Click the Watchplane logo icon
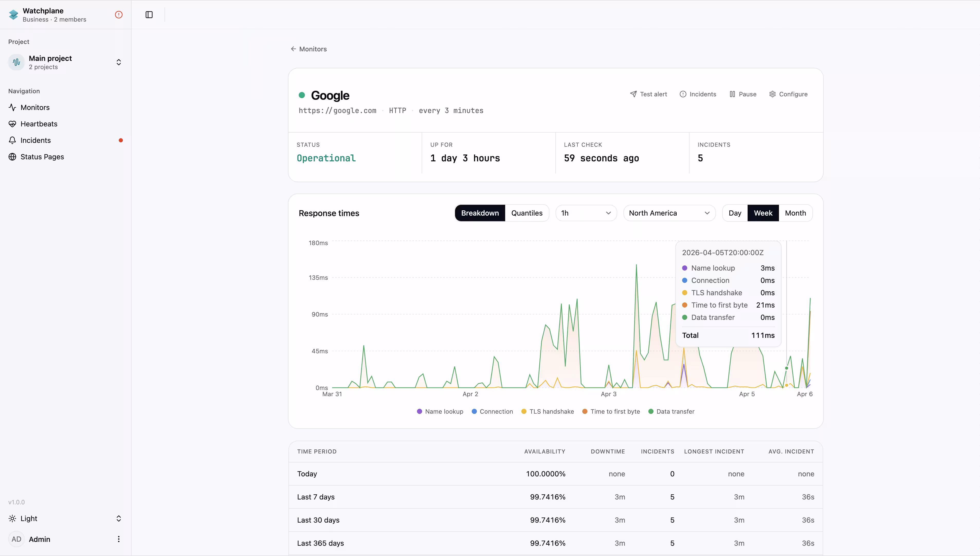 click(x=13, y=14)
